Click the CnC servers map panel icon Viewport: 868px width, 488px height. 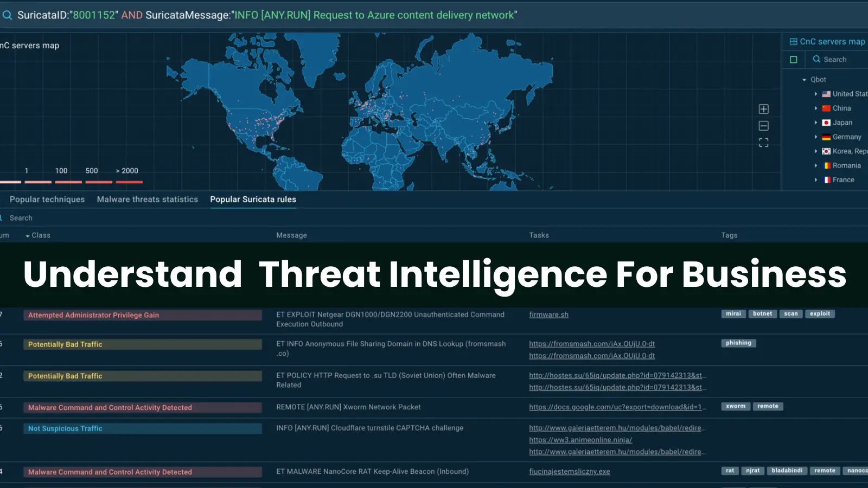(x=793, y=42)
